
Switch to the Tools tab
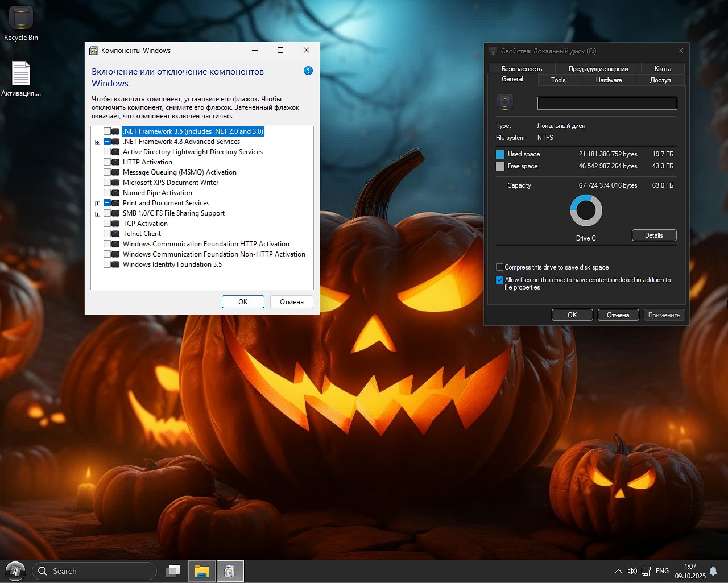click(558, 80)
